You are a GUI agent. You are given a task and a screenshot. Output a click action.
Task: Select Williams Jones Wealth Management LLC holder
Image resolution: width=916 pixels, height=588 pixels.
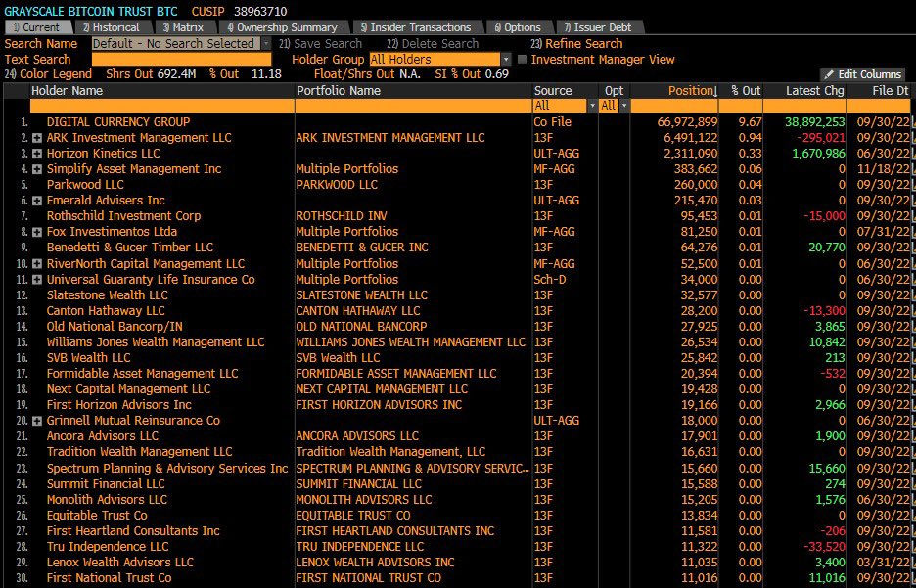(x=156, y=342)
